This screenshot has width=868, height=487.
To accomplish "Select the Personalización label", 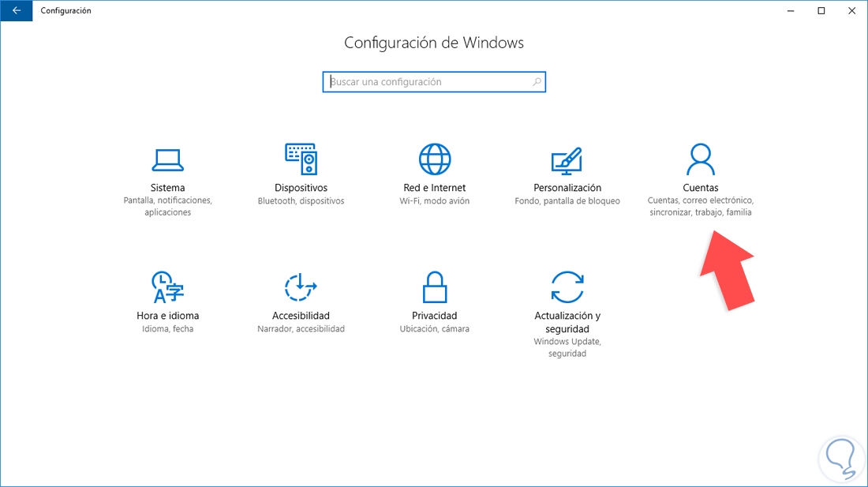I will 567,188.
